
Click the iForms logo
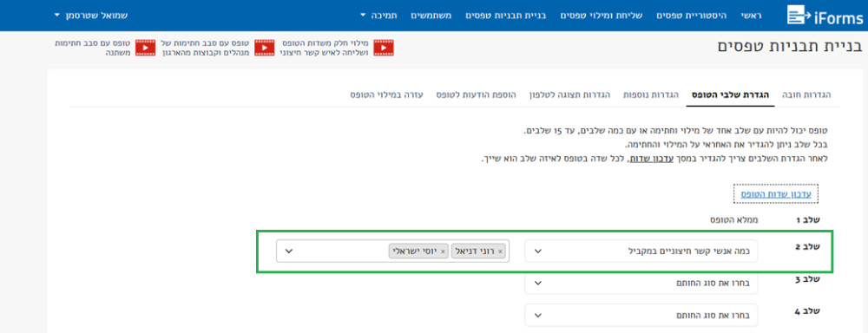(x=825, y=16)
